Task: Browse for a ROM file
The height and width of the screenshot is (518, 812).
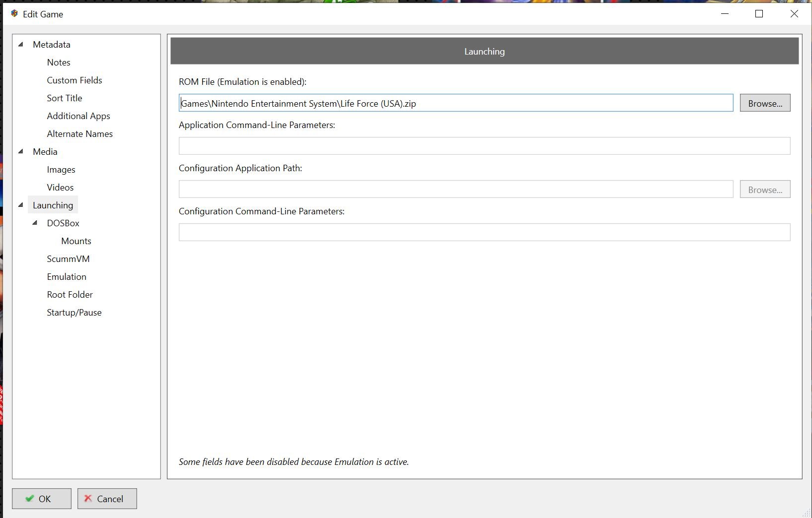Action: (765, 103)
